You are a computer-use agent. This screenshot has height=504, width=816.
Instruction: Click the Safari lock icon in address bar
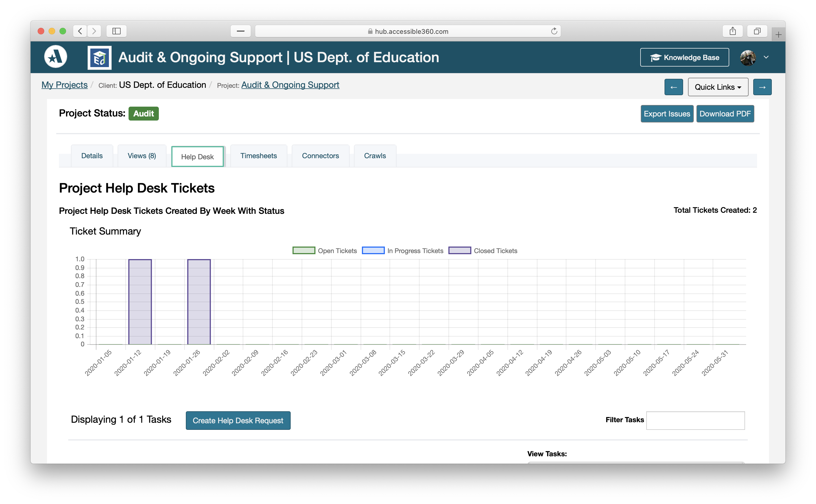370,31
